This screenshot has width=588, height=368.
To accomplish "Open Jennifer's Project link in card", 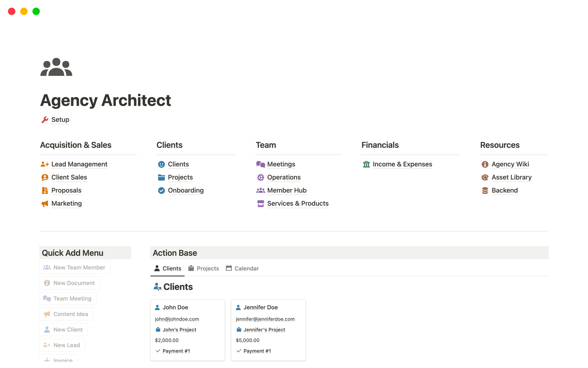I will pyautogui.click(x=264, y=330).
